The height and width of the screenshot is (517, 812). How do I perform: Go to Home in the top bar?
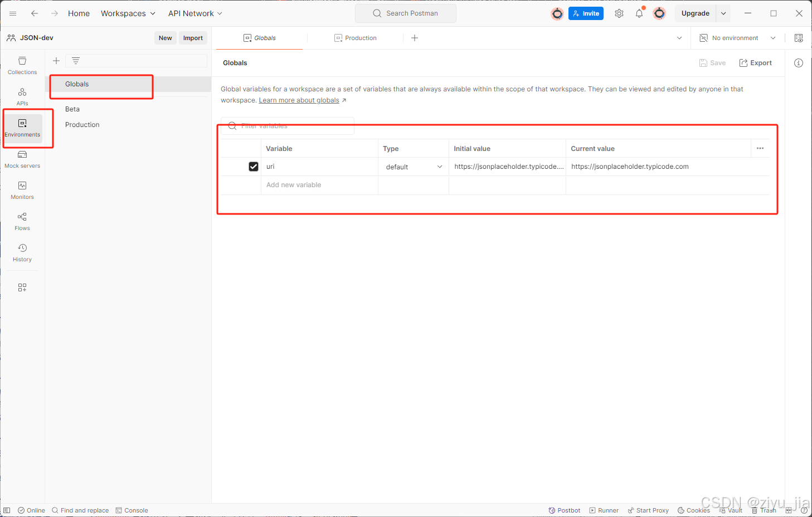(x=79, y=13)
